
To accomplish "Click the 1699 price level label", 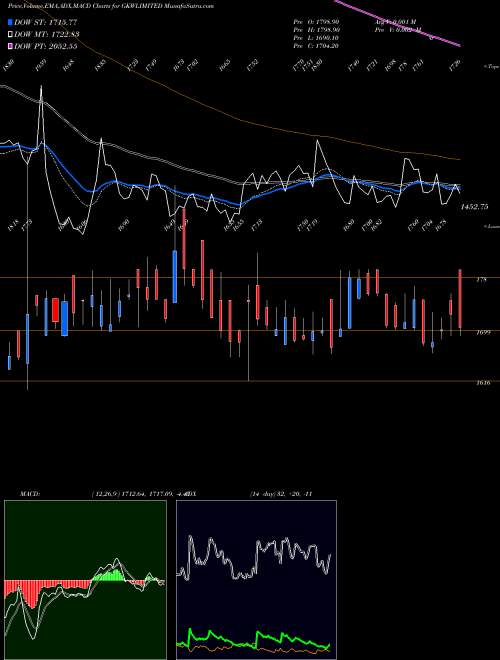I will (482, 333).
